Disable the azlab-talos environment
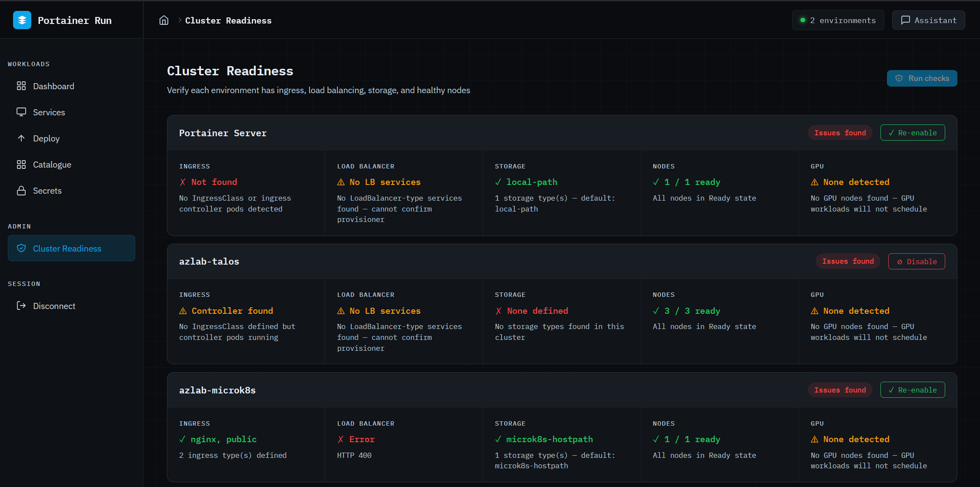The height and width of the screenshot is (487, 980). pos(916,262)
